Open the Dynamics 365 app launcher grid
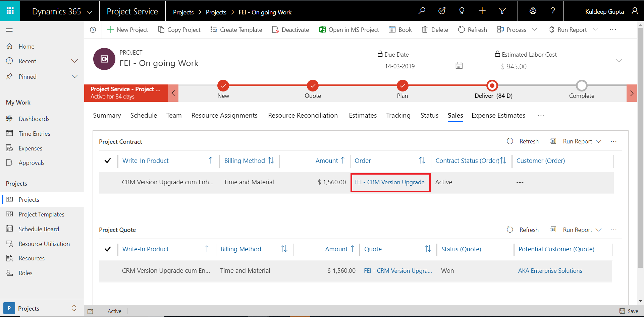 tap(10, 11)
